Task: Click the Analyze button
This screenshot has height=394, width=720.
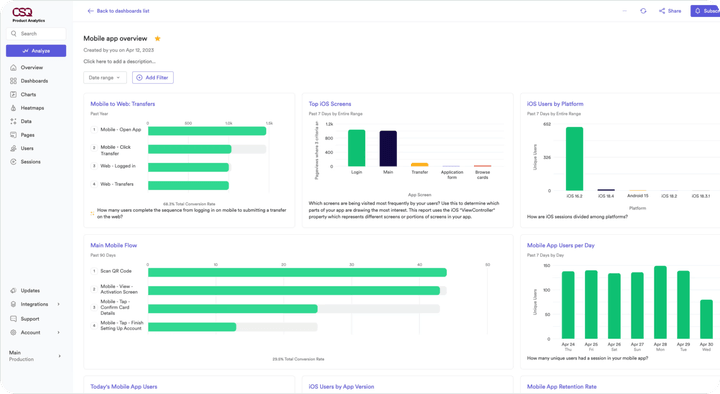Action: pos(36,51)
